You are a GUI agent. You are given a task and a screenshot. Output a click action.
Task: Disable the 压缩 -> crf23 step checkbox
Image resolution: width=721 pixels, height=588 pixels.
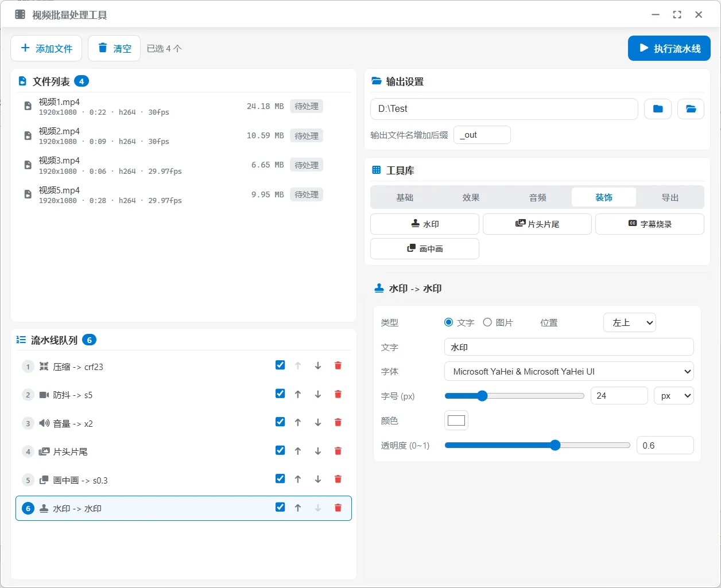pos(280,365)
